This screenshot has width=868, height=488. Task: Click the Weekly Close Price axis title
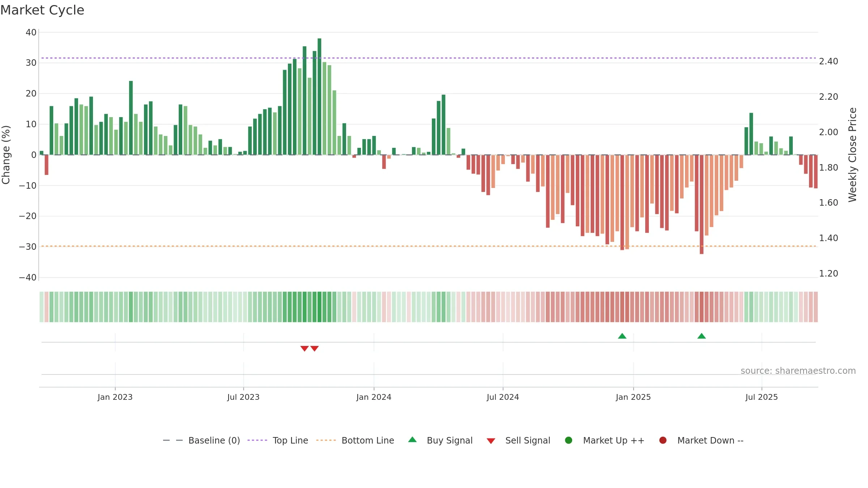point(852,155)
